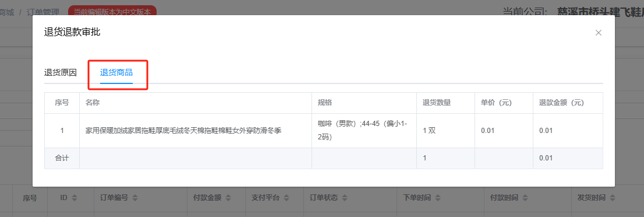Click the 退款金额（元） column header
Image resolution: width=644 pixels, height=217 pixels.
point(561,103)
